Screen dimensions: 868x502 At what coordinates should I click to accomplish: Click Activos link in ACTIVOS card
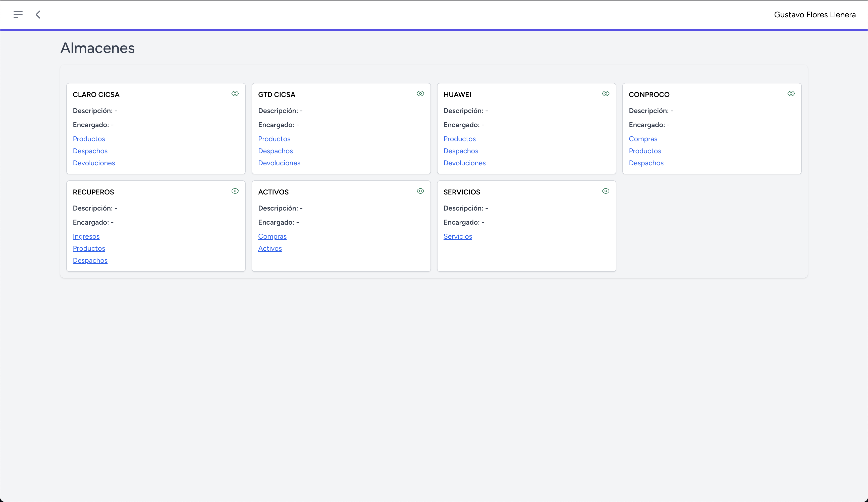click(x=270, y=248)
